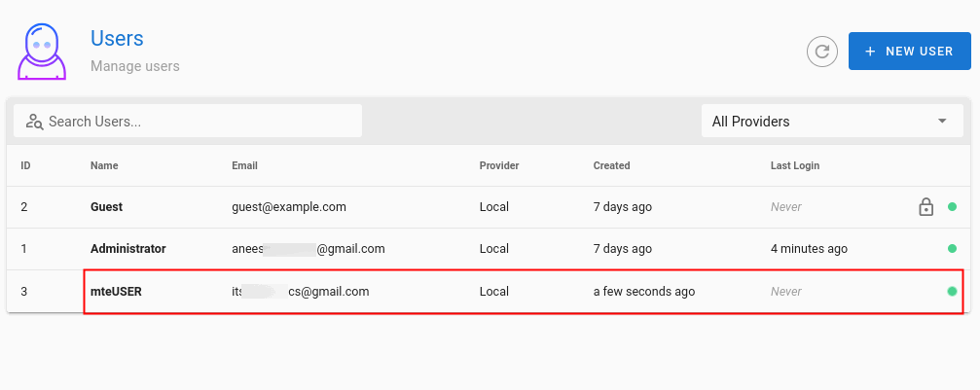Sort by the Created column header
The height and width of the screenshot is (390, 980).
point(611,165)
